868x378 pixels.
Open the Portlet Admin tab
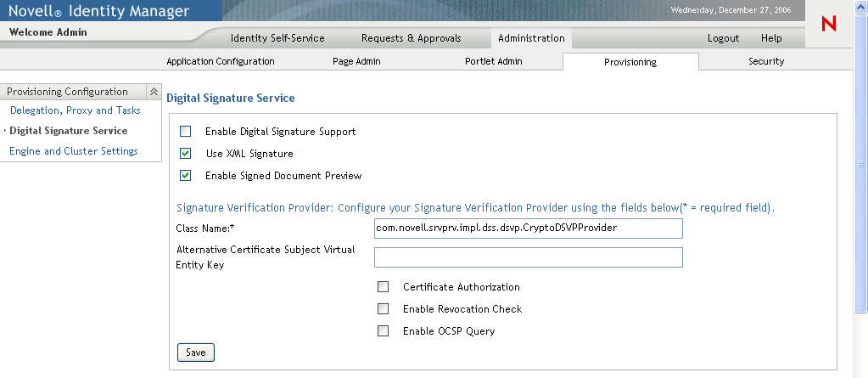coord(493,61)
